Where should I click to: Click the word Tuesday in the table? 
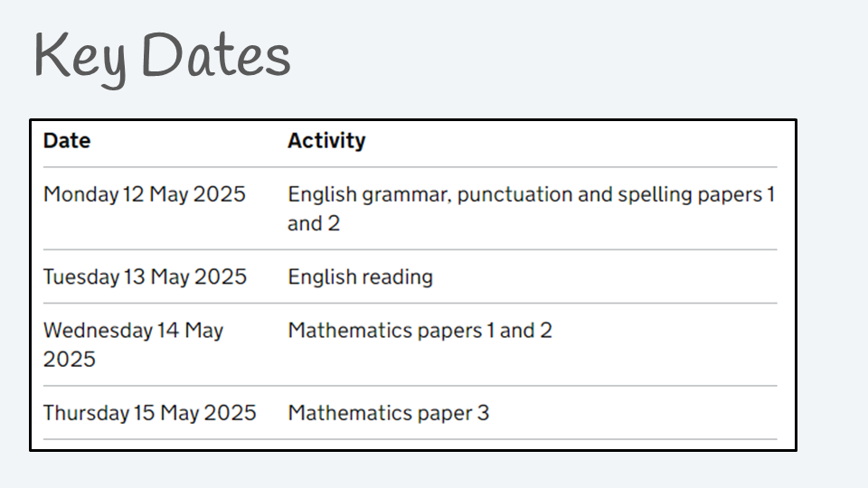point(81,277)
